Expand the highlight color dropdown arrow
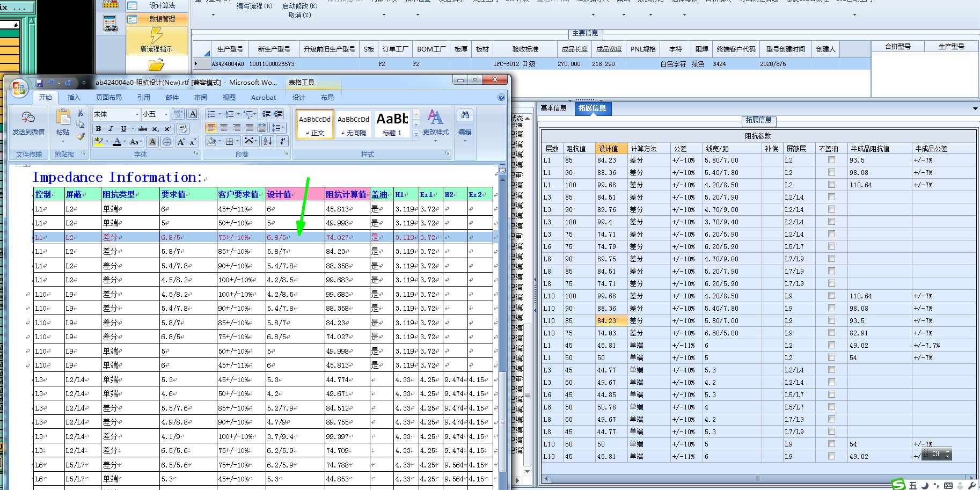This screenshot has height=490, width=980. pos(107,142)
